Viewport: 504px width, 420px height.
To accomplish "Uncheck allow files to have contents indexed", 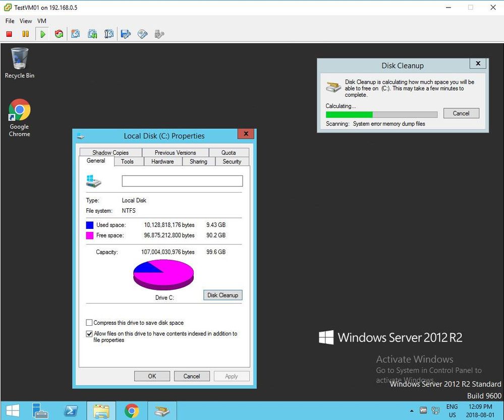I will pos(89,334).
